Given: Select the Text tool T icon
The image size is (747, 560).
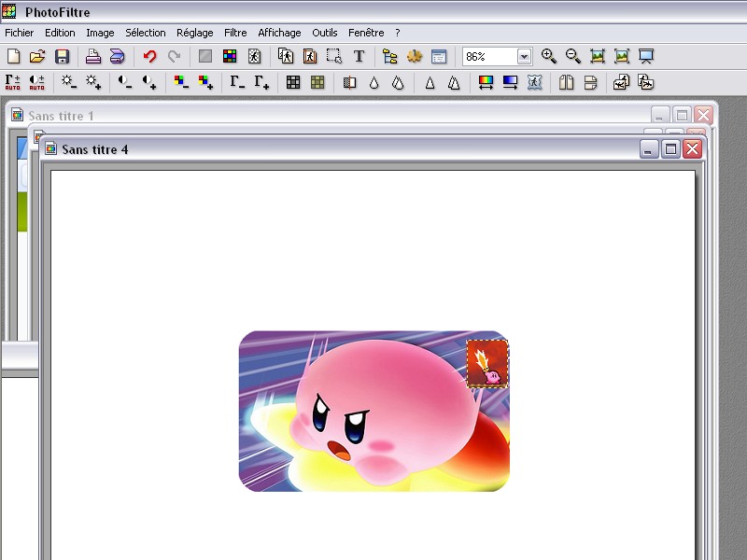Looking at the screenshot, I should point(359,56).
